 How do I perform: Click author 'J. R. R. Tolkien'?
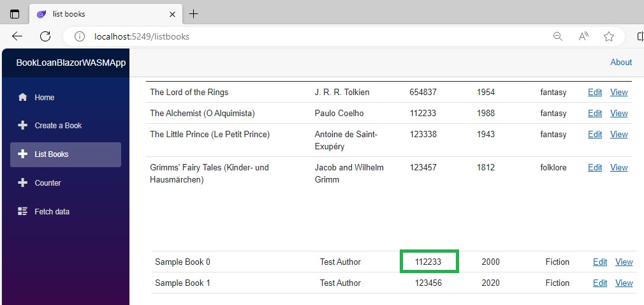pyautogui.click(x=342, y=92)
